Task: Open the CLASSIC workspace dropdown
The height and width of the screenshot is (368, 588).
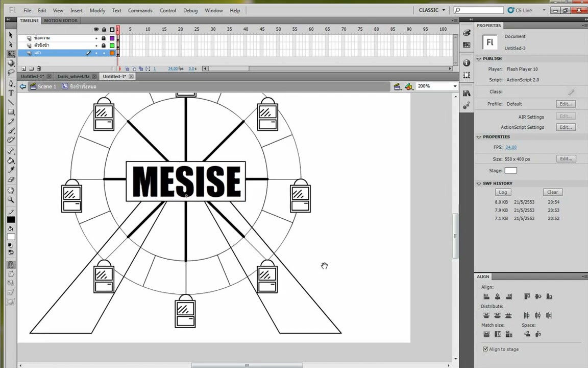Action: tap(432, 10)
